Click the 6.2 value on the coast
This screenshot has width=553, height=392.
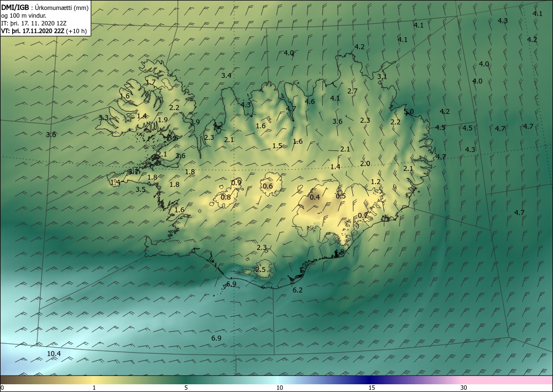pos(298,290)
